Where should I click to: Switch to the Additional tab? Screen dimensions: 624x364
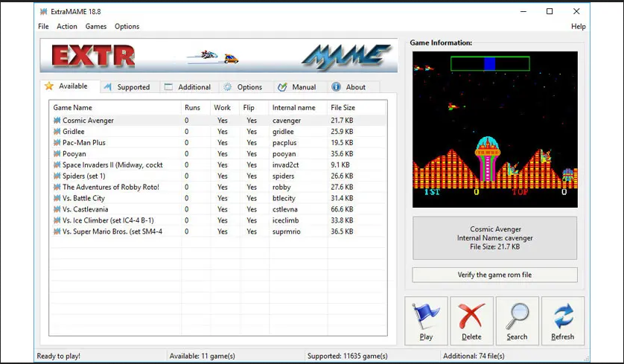[x=188, y=87]
